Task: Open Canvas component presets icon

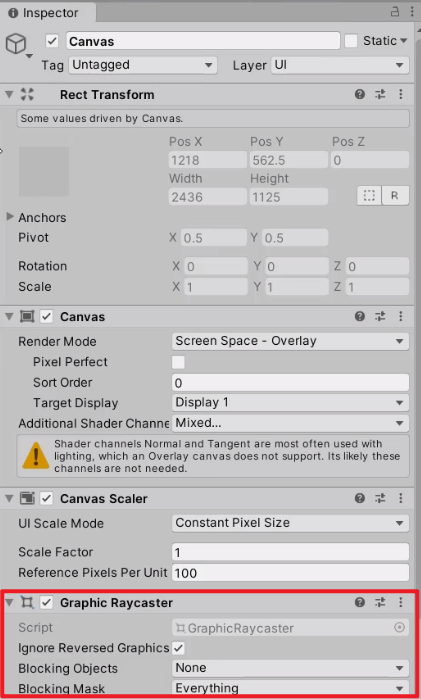Action: [380, 317]
